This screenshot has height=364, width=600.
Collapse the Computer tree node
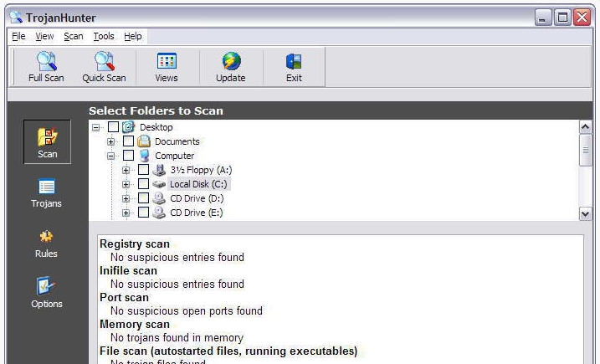coord(111,156)
